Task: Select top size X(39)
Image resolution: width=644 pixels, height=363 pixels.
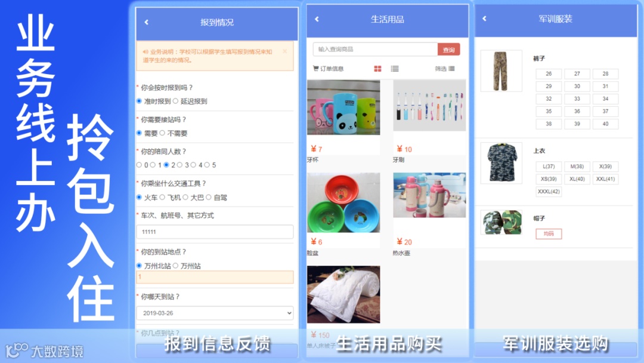Action: click(x=605, y=167)
